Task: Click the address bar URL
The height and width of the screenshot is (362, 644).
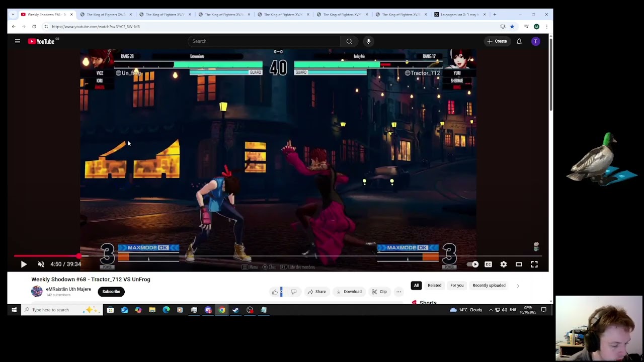Action: [96, 27]
